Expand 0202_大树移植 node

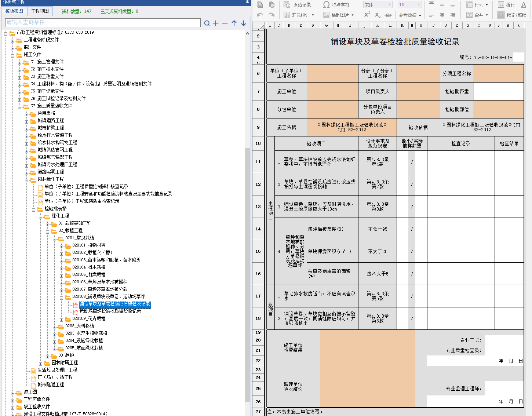(55, 327)
